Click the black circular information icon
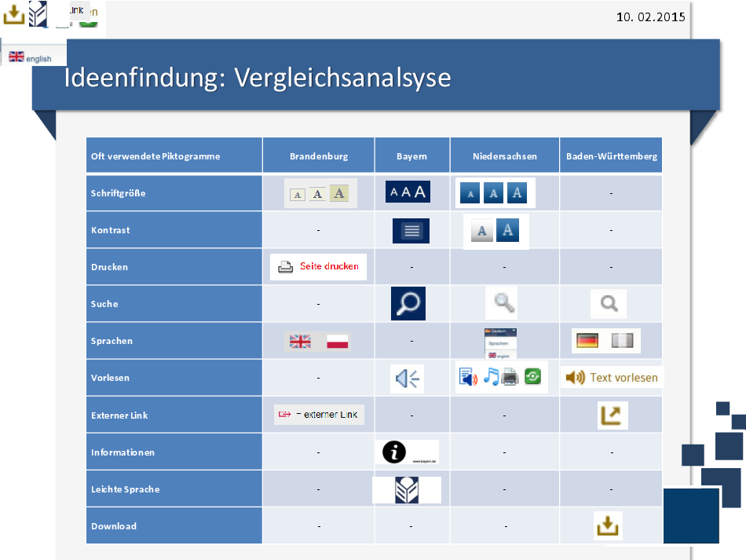This screenshot has height=560, width=746. pyautogui.click(x=395, y=452)
